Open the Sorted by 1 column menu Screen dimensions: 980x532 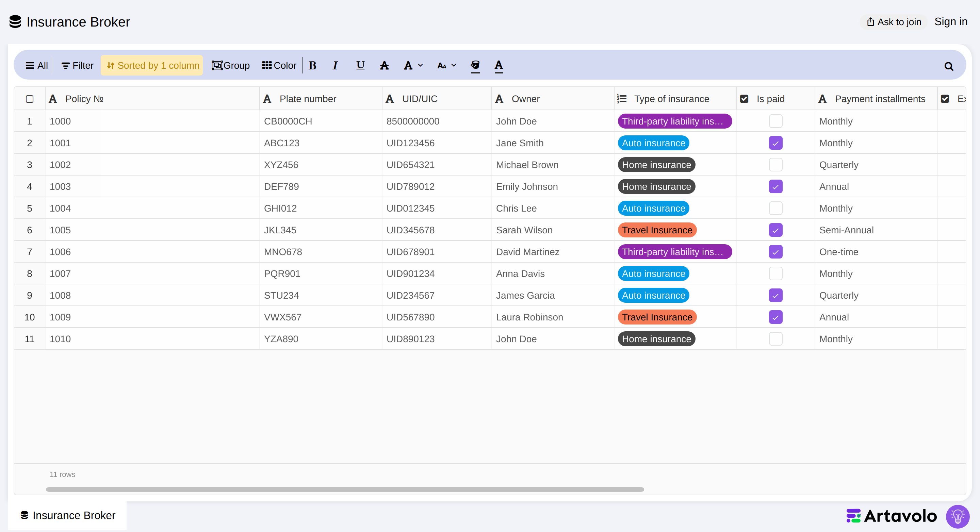(152, 65)
